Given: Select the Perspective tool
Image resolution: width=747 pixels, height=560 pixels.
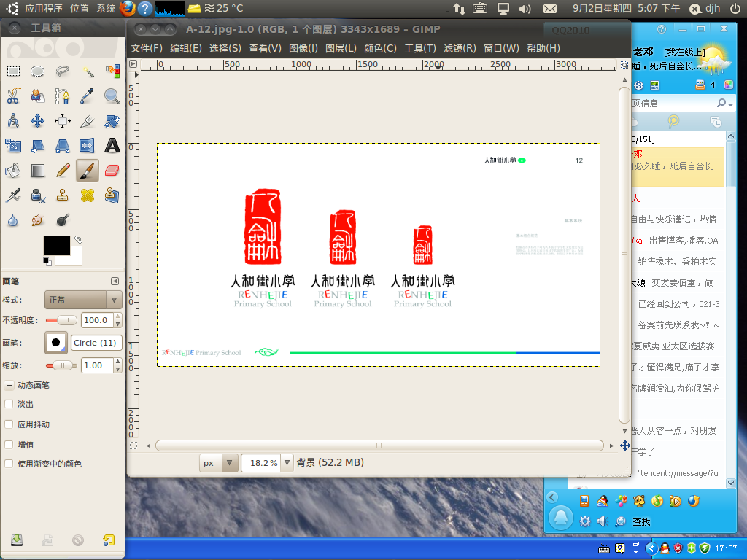Looking at the screenshot, I should [x=63, y=146].
